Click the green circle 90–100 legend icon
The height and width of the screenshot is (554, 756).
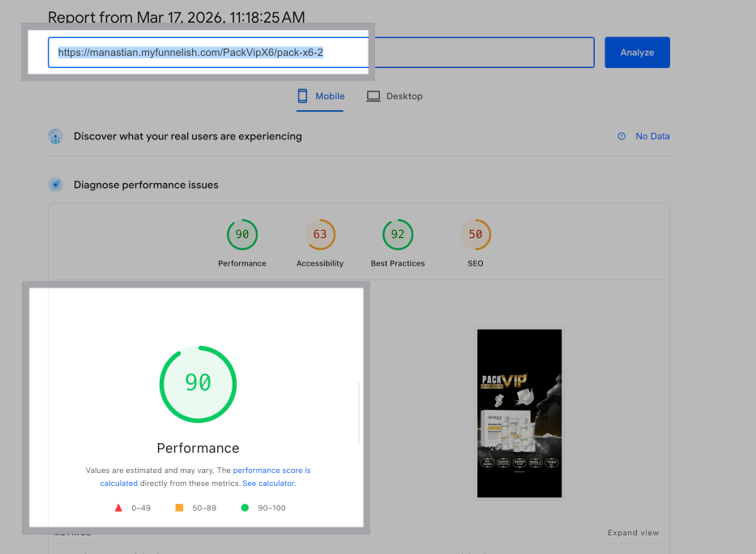coord(245,508)
